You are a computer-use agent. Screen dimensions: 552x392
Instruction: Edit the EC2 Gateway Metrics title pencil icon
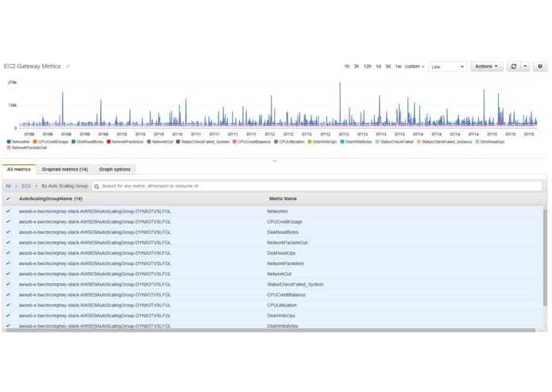[68, 66]
